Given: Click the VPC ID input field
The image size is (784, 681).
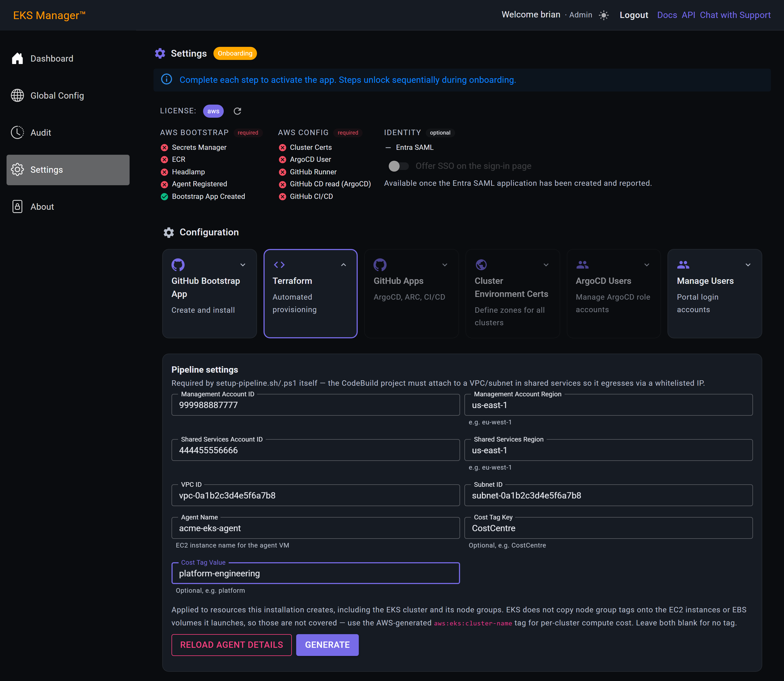Looking at the screenshot, I should tap(315, 495).
